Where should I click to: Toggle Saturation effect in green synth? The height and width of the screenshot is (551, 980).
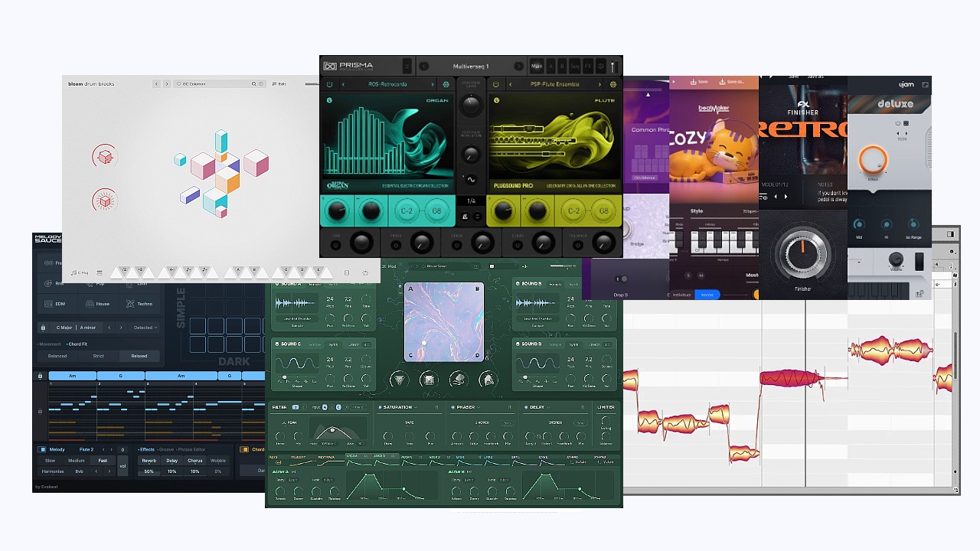coord(379,407)
